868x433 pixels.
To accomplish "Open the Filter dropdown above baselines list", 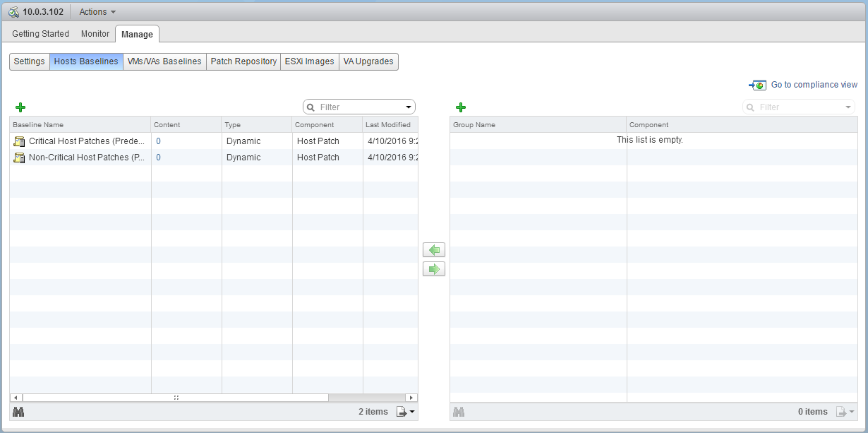I will point(408,107).
